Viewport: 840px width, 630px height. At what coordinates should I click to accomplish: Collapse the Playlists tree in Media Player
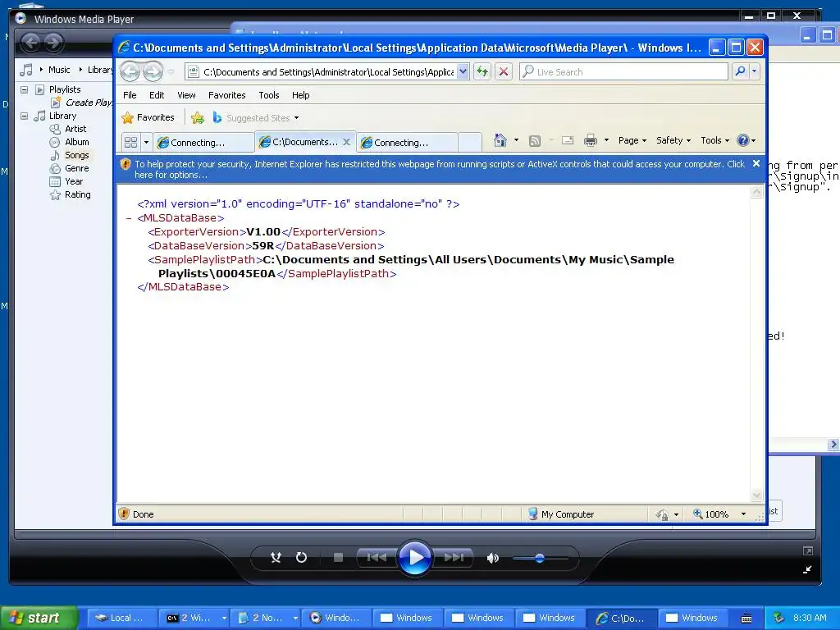(24, 89)
